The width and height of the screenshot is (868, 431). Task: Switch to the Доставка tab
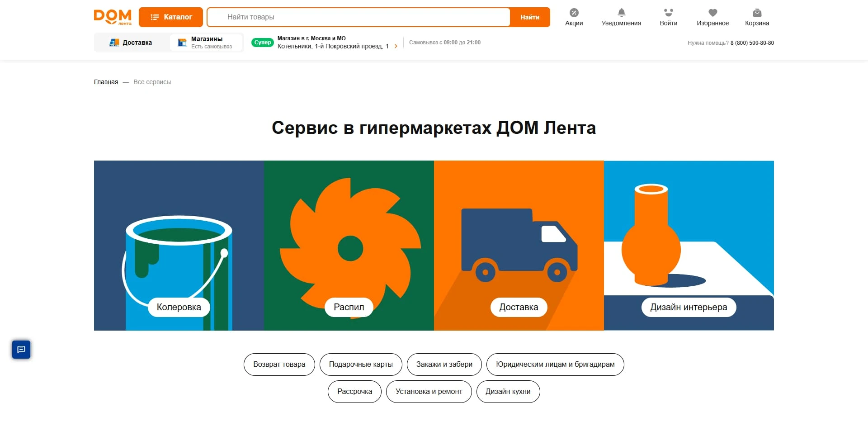[131, 43]
